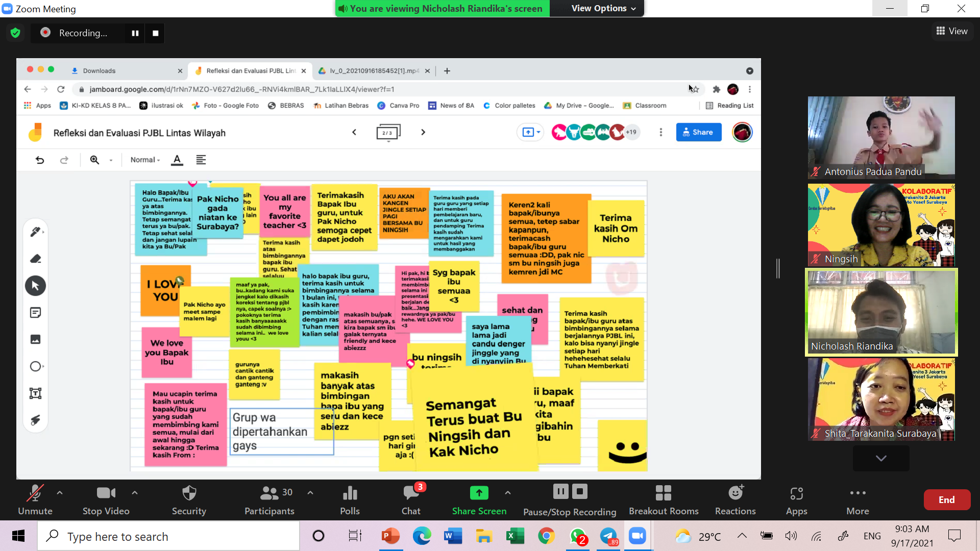Open Polls
Viewport: 980px width, 551px height.
pyautogui.click(x=350, y=500)
